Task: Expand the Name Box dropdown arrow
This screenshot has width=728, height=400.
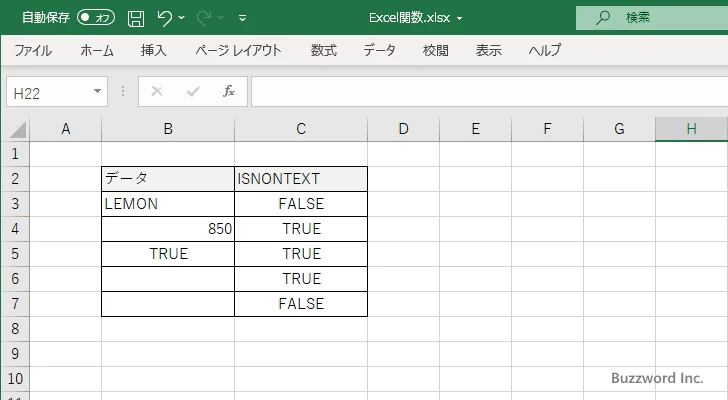Action: click(98, 91)
